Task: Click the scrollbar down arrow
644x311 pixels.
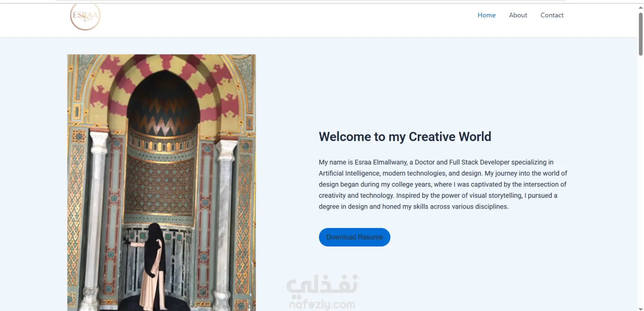Action: [x=641, y=309]
